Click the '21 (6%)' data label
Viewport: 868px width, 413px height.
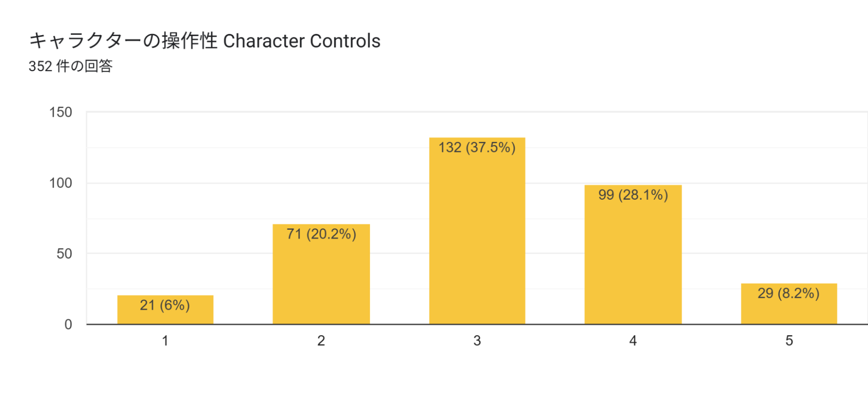pos(165,305)
